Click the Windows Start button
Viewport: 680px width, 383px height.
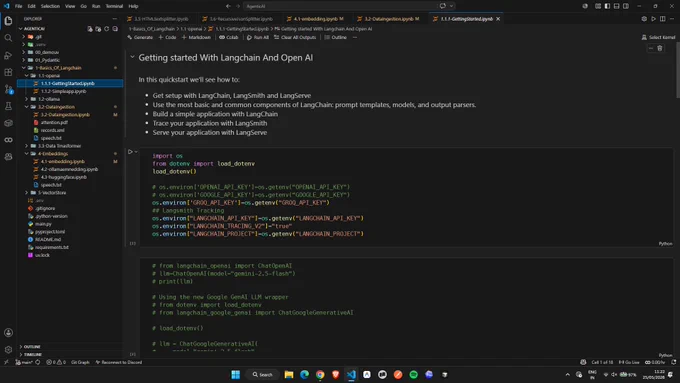click(235, 374)
